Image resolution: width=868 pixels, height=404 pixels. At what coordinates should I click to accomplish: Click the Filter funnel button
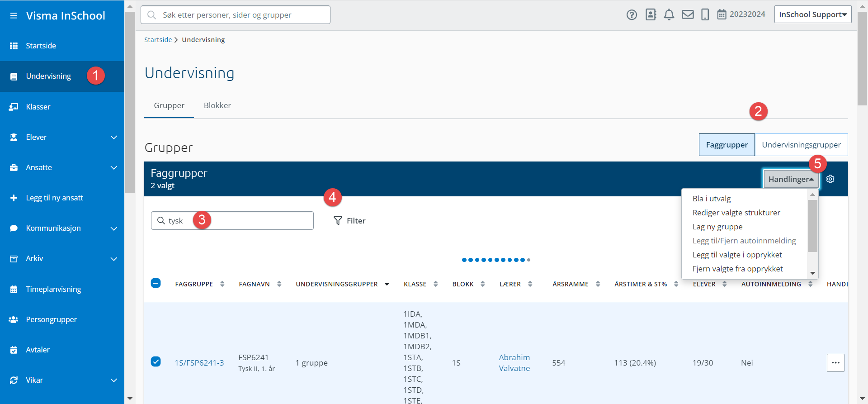(x=349, y=221)
